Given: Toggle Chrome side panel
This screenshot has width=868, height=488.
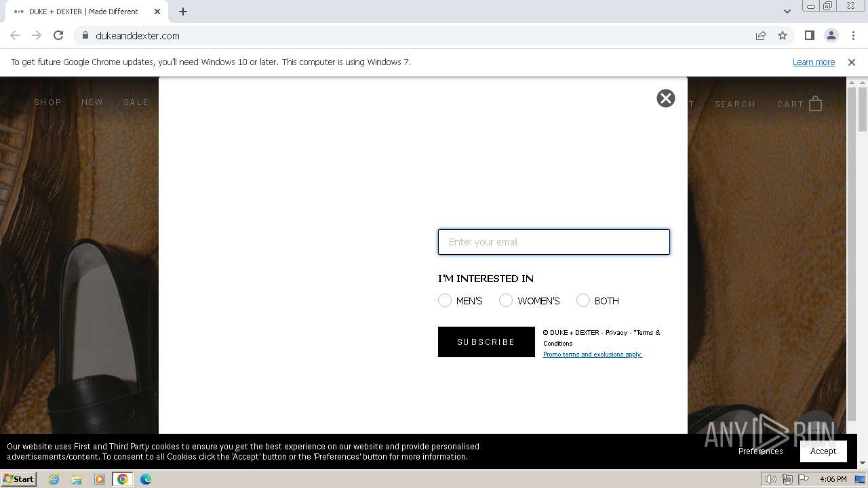Looking at the screenshot, I should tap(809, 35).
